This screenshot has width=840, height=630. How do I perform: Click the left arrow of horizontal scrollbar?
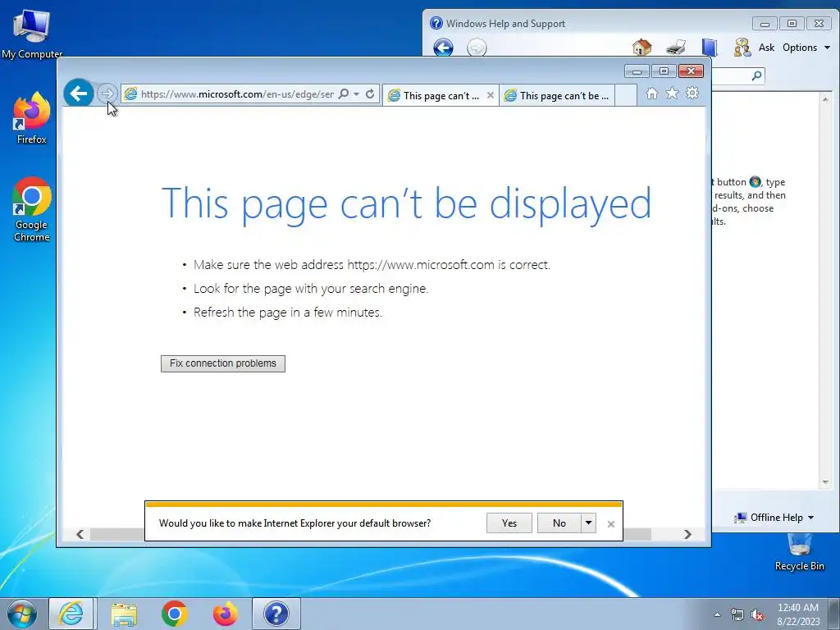(x=80, y=534)
